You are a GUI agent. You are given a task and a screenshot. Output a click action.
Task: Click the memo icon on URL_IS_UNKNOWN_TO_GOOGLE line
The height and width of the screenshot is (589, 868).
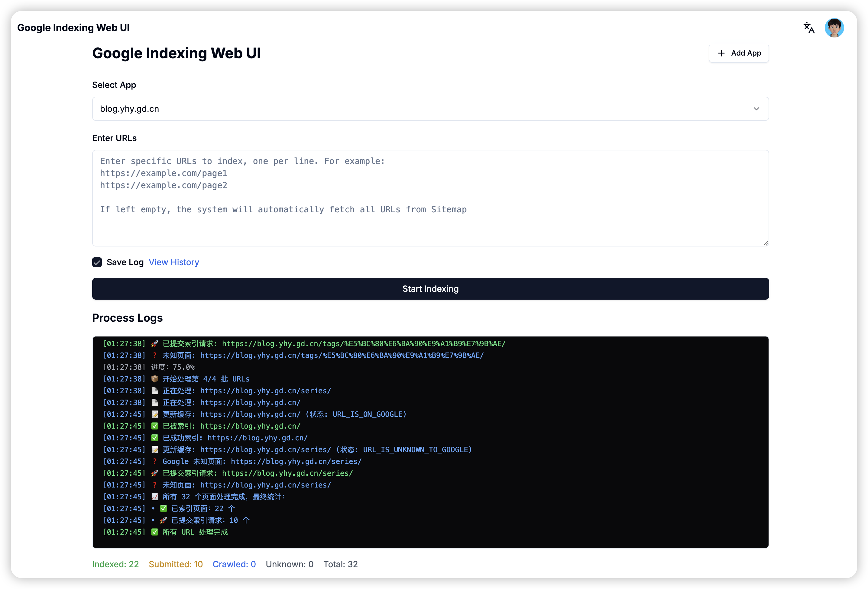pyautogui.click(x=155, y=450)
